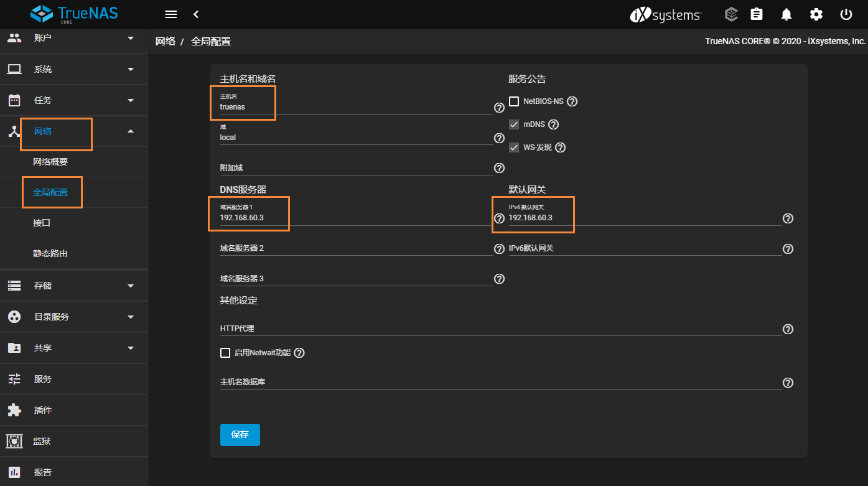The width and height of the screenshot is (868, 486).
Task: Open the 服务 sidebar item
Action: click(x=74, y=379)
